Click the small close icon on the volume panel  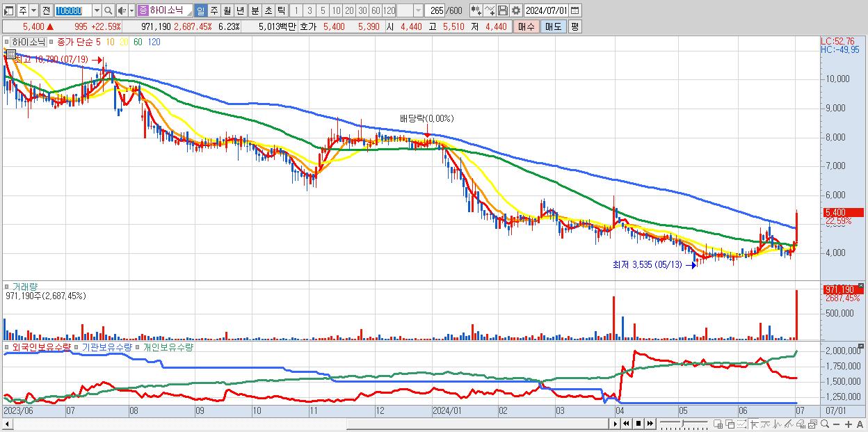(x=862, y=285)
